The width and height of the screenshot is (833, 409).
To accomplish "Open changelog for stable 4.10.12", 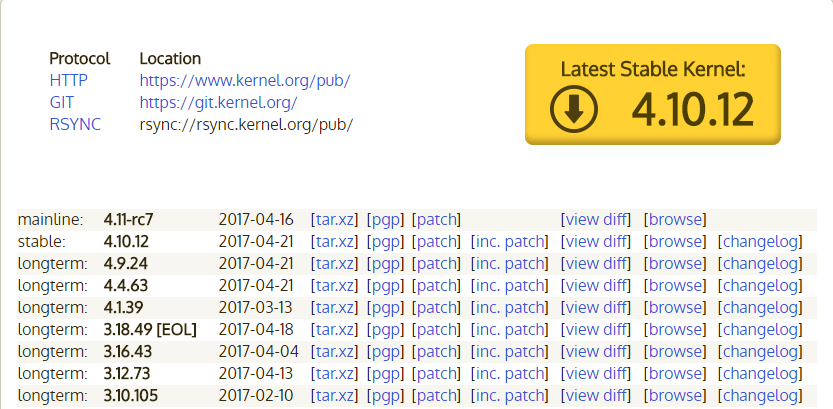I will click(x=760, y=241).
